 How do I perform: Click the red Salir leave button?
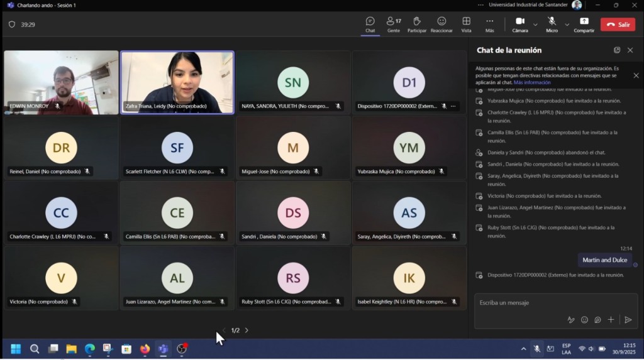coord(618,25)
